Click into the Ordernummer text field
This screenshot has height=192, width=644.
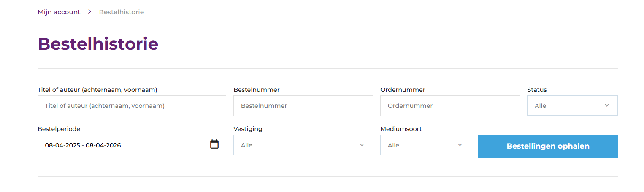pos(450,106)
